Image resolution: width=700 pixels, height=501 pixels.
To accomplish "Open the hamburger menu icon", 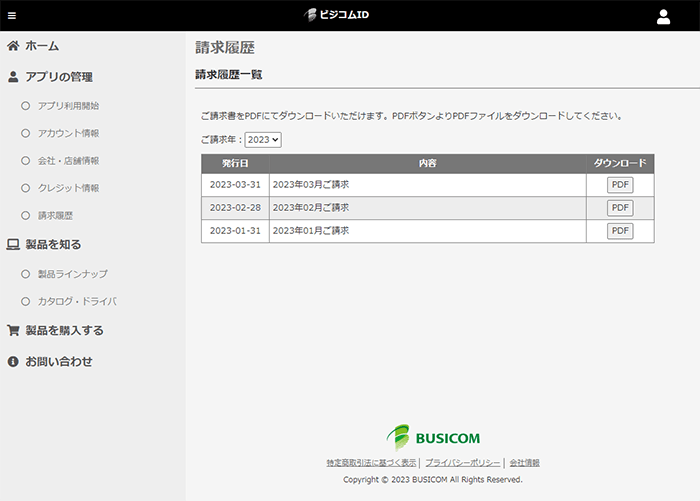I will (x=12, y=16).
